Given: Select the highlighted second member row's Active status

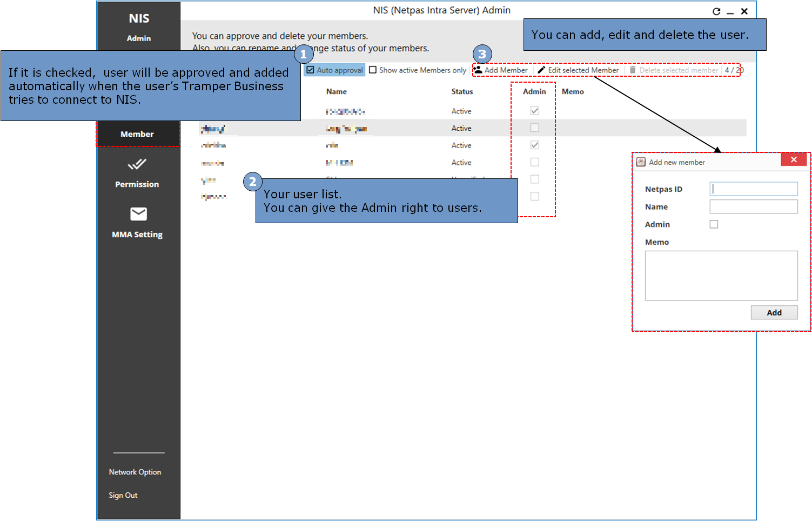Looking at the screenshot, I should (x=461, y=128).
